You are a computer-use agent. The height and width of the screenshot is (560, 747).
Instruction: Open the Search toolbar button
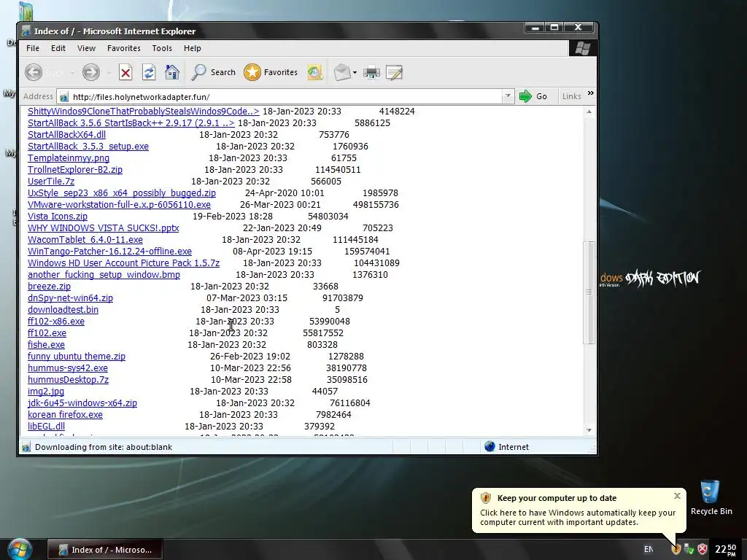[x=213, y=72]
